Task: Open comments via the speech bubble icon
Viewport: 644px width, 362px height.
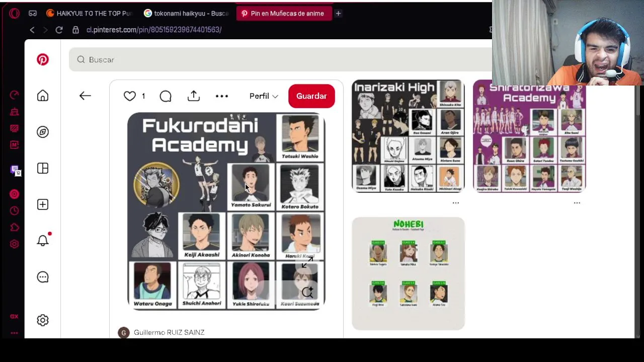Action: (166, 96)
